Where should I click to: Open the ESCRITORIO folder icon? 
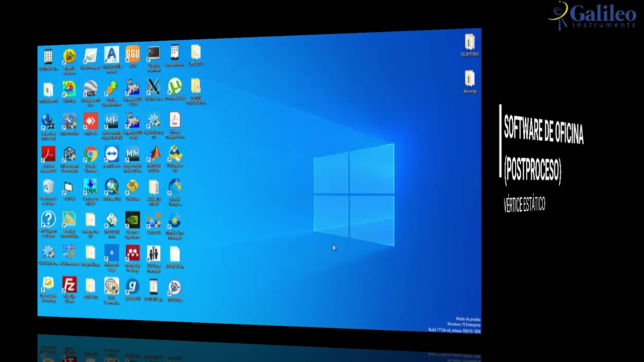469,45
